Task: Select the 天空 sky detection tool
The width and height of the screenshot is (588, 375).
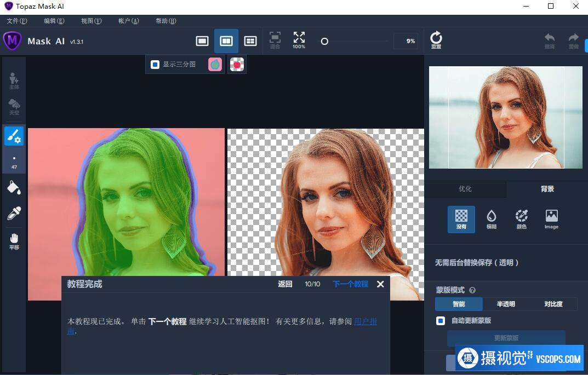Action: click(x=14, y=107)
